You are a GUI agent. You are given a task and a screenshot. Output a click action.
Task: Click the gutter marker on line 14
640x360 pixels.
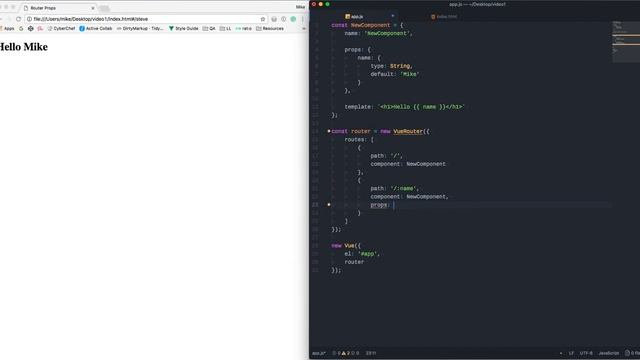[329, 131]
